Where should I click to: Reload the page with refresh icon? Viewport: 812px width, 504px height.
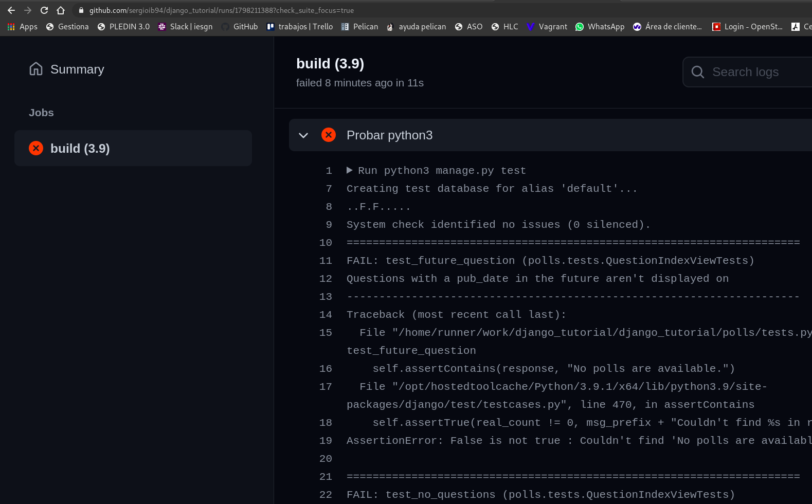point(44,10)
